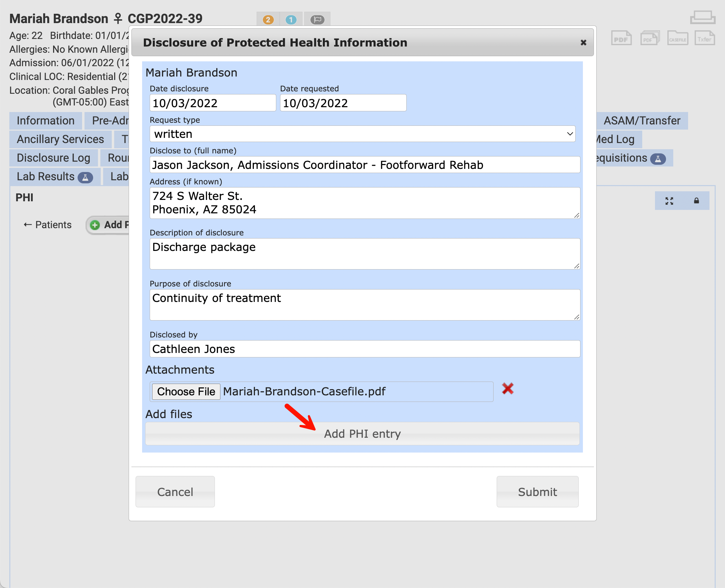Image resolution: width=725 pixels, height=588 pixels.
Task: Open the Request type dropdown
Action: pos(362,134)
